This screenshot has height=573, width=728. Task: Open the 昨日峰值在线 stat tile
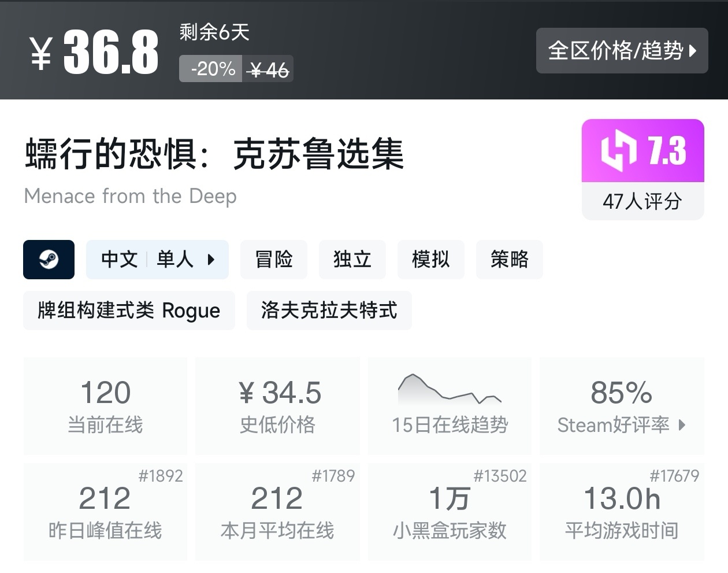click(x=105, y=511)
